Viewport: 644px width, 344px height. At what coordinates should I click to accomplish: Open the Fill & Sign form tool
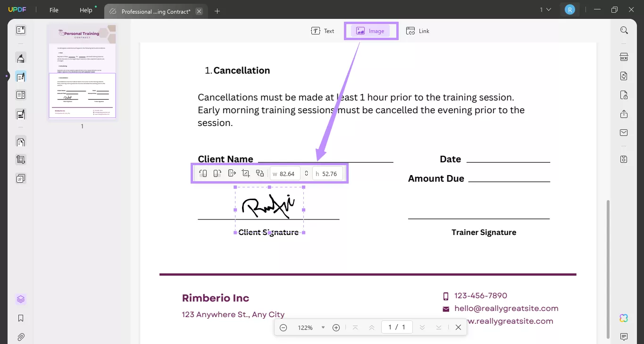(x=20, y=114)
